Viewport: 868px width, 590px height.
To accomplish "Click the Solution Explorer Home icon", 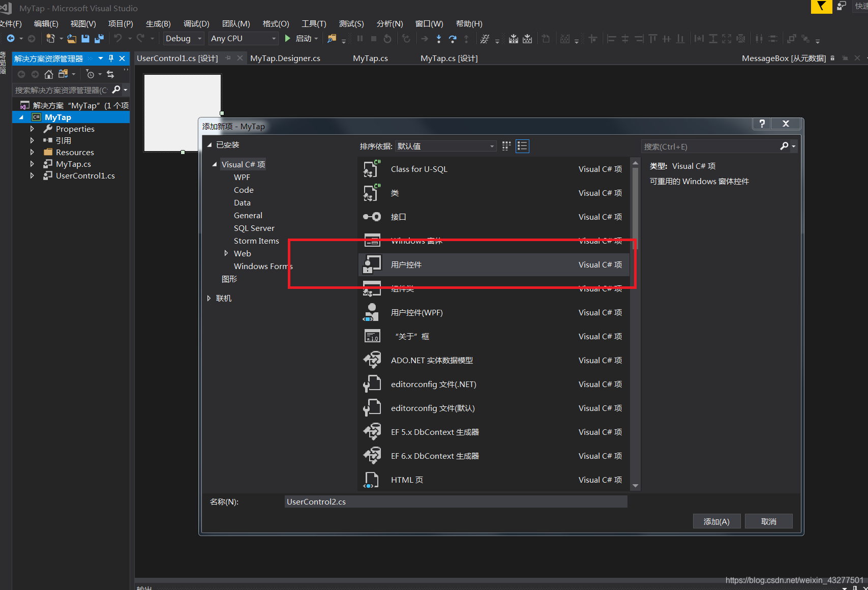I will (49, 74).
